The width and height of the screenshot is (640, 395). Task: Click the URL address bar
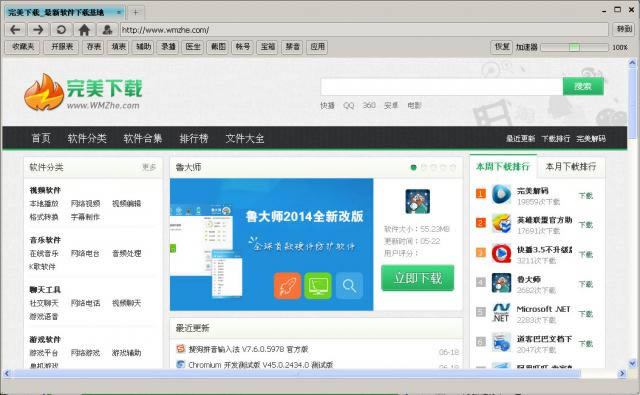(364, 30)
